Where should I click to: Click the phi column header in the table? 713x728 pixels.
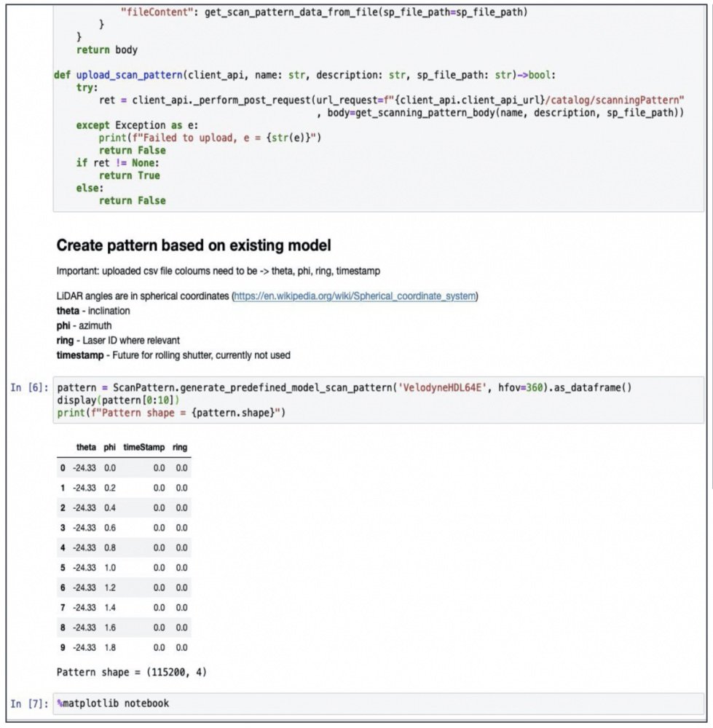[x=110, y=447]
